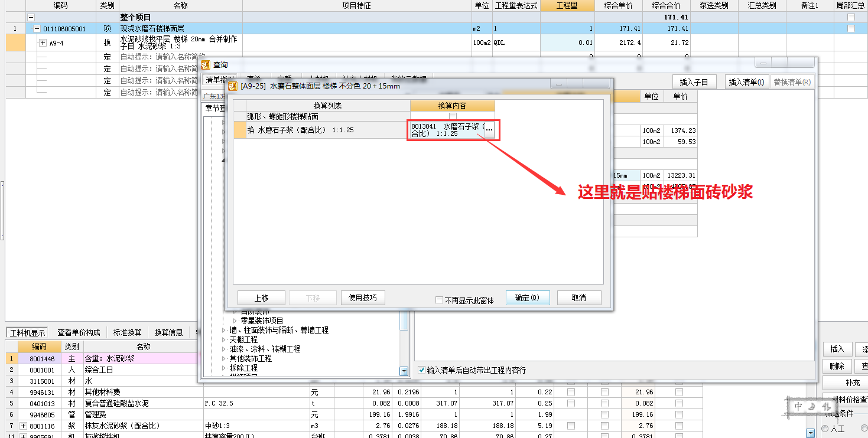Image resolution: width=868 pixels, height=438 pixels.
Task: Click the 插入子目 button
Action: tap(694, 82)
